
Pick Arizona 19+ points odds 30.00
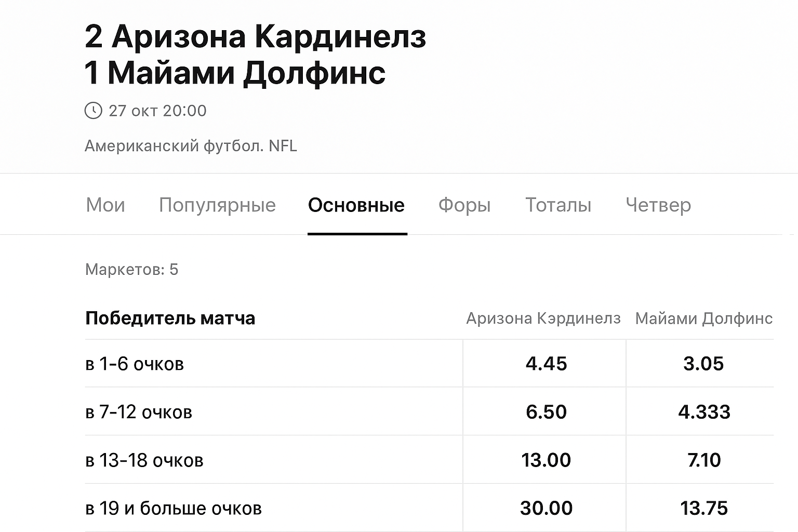546,508
